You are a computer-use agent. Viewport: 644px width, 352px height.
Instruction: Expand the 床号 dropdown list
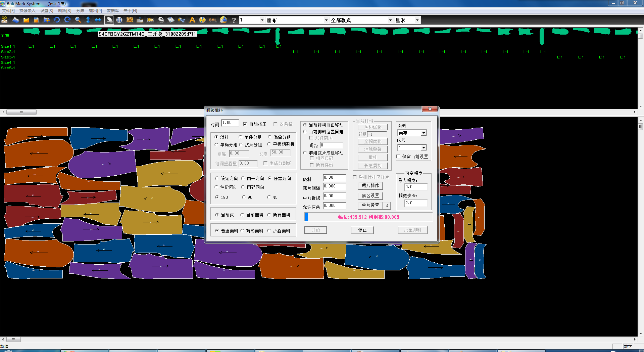point(424,148)
